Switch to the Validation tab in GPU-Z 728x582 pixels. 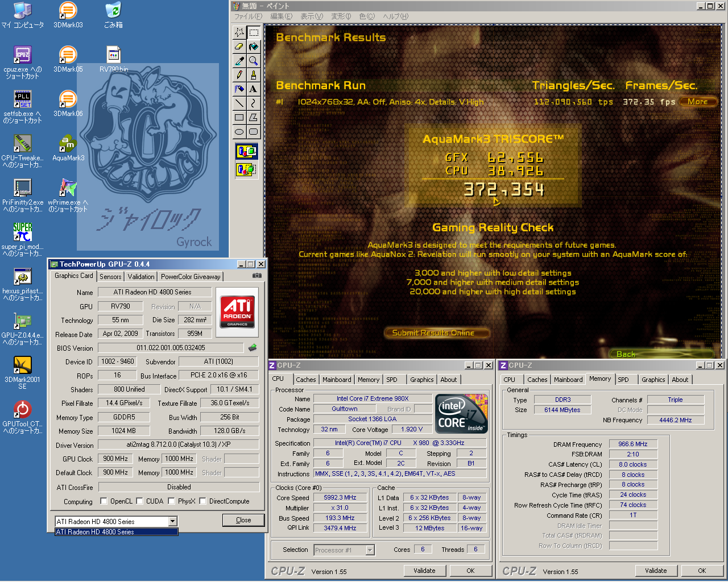click(141, 277)
